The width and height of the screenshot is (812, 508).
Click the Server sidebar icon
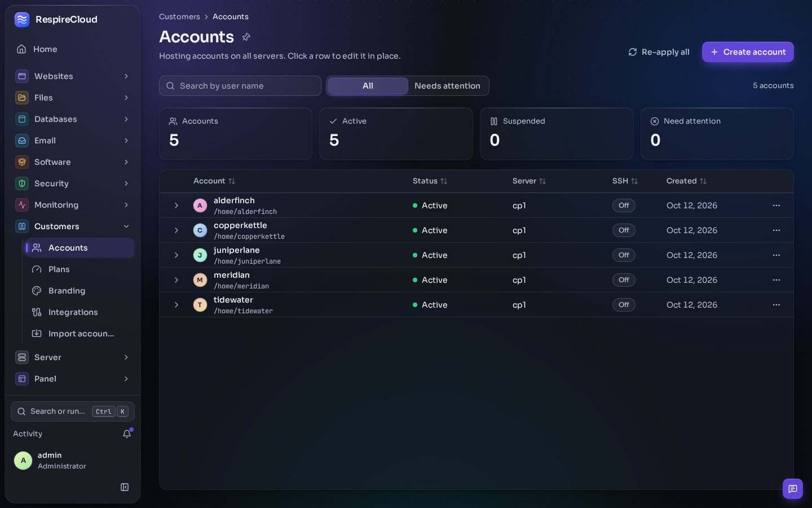tap(22, 357)
